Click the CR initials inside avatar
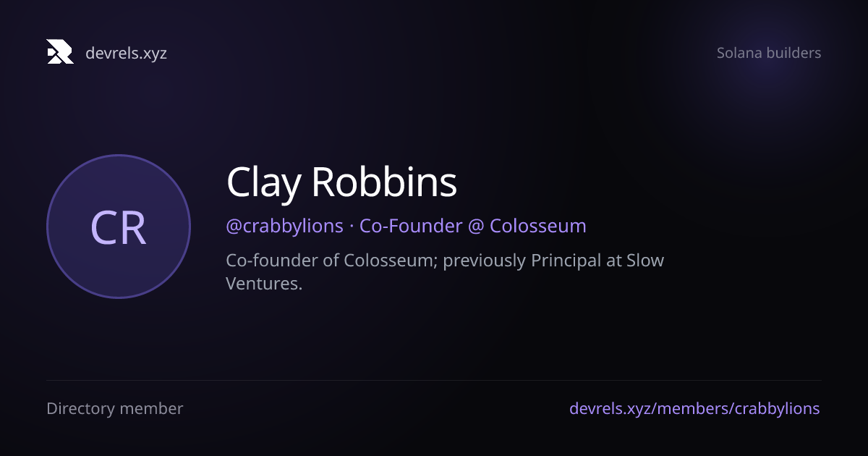Image resolution: width=868 pixels, height=456 pixels. pyautogui.click(x=119, y=227)
